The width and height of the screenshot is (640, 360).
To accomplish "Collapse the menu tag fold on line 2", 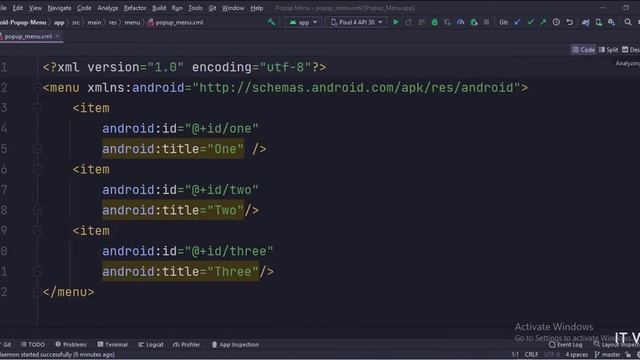I will 37,87.
